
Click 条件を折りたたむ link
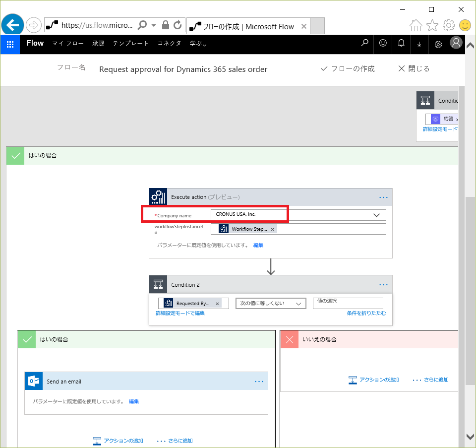pos(366,313)
